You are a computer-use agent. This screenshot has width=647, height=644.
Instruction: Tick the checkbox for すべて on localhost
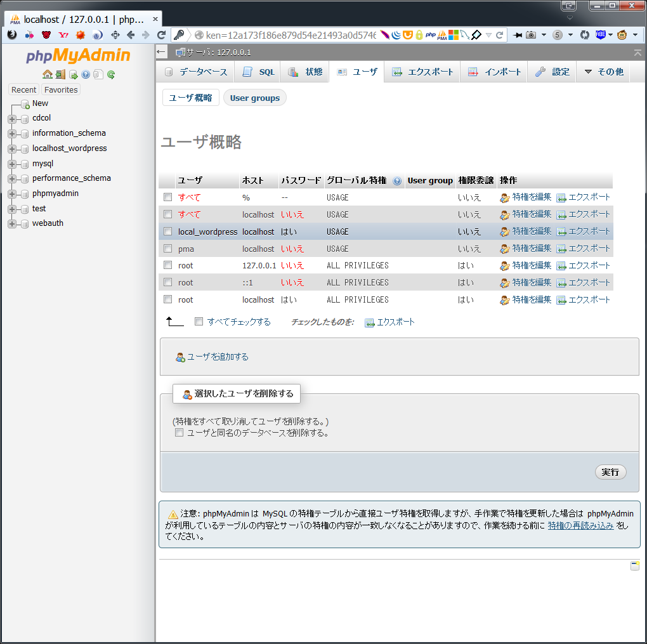(167, 214)
